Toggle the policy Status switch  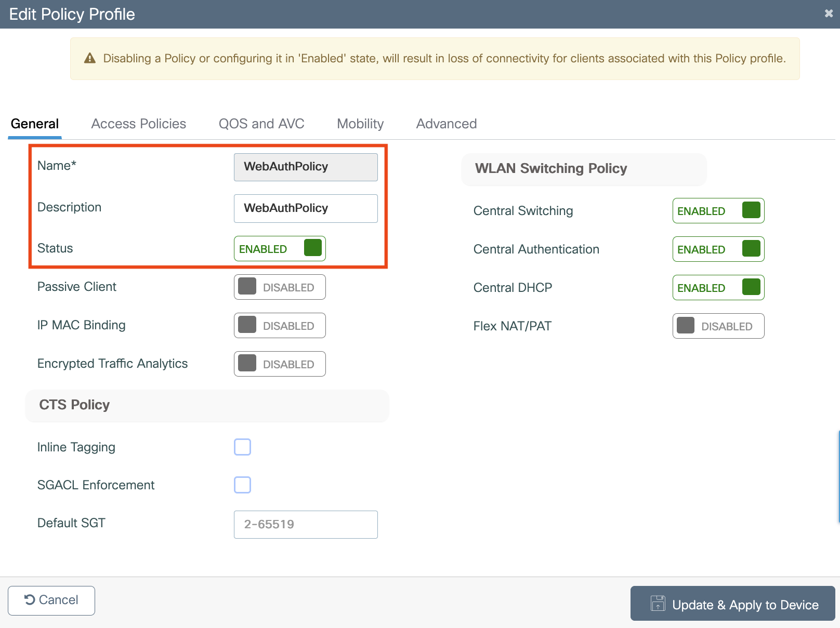coord(280,249)
